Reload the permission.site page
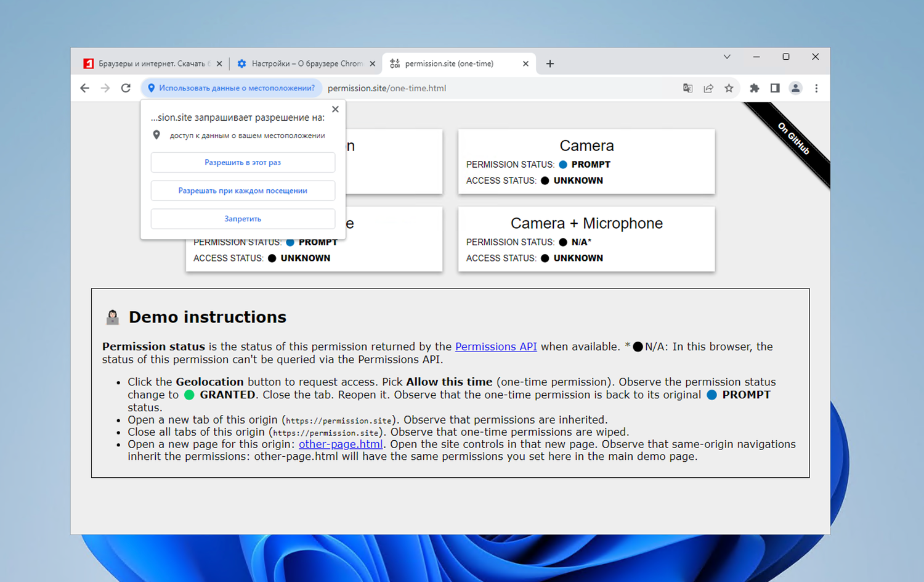 tap(126, 88)
